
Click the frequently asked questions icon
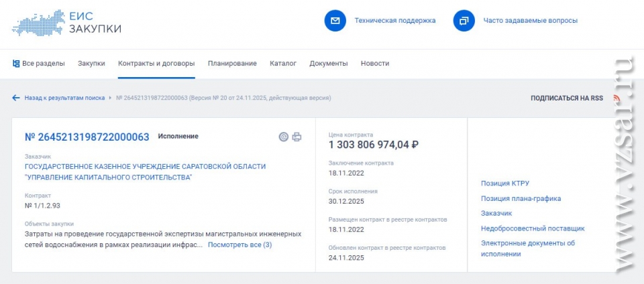point(464,21)
